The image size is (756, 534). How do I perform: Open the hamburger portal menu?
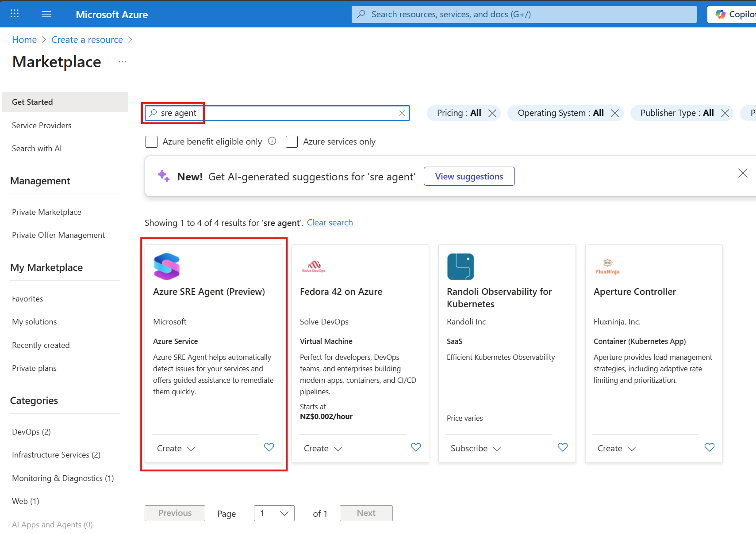coord(46,14)
